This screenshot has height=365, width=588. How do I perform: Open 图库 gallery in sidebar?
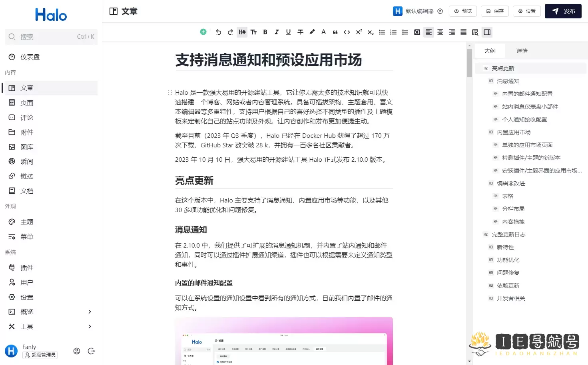click(x=50, y=147)
